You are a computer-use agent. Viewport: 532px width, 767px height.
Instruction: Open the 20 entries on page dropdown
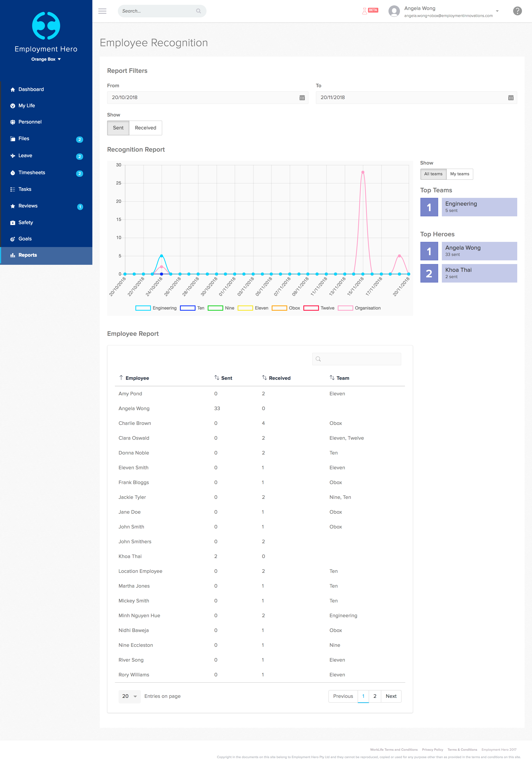(x=129, y=696)
